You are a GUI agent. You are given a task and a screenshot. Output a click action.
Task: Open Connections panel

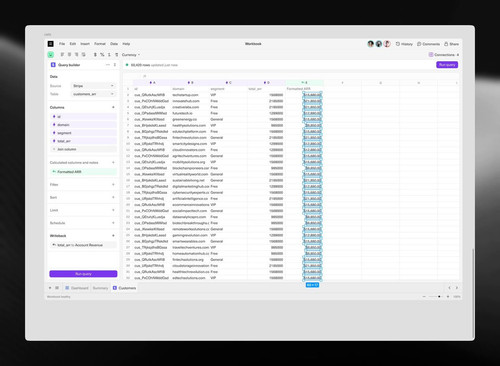pos(444,55)
